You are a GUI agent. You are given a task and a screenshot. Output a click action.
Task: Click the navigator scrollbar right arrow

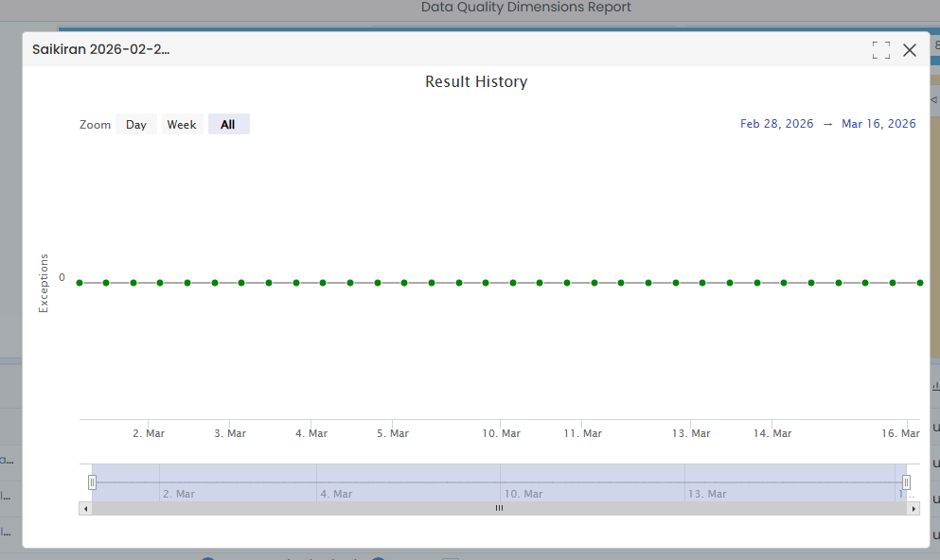click(x=913, y=509)
